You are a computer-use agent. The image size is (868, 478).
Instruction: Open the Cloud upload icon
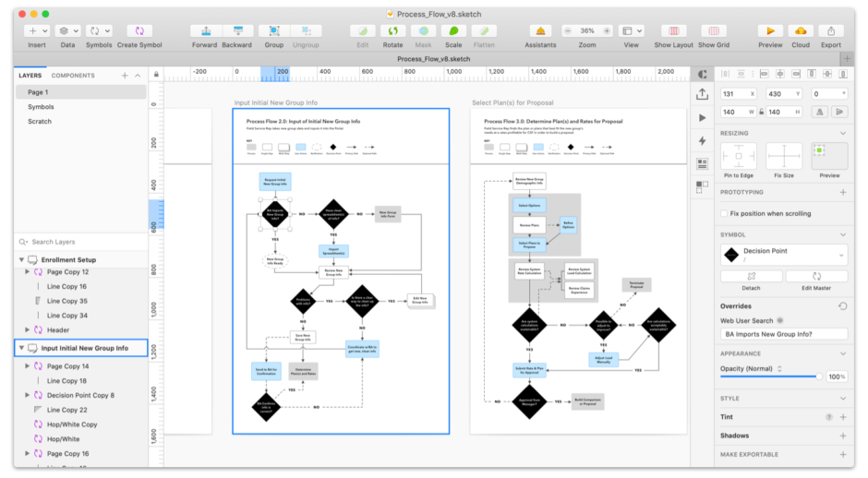coord(801,31)
